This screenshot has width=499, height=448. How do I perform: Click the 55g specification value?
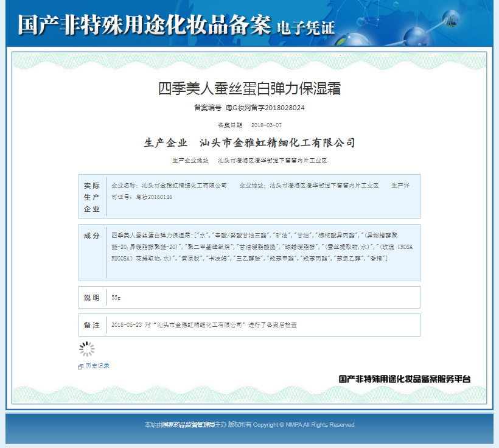(116, 298)
